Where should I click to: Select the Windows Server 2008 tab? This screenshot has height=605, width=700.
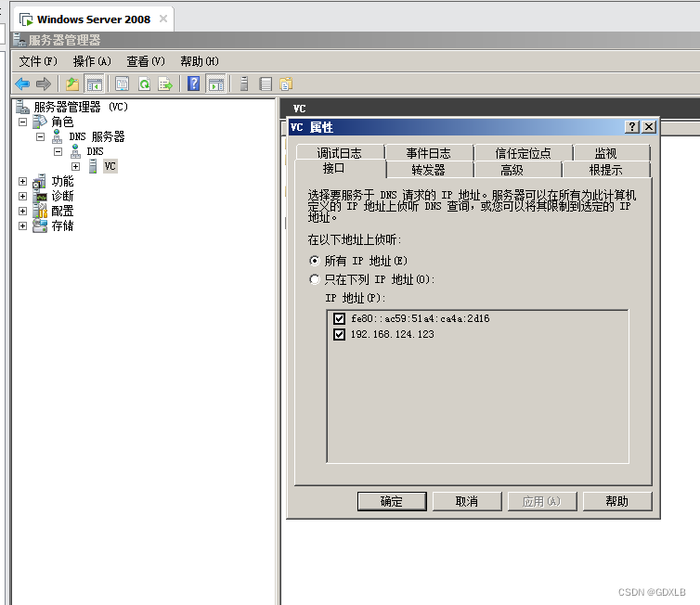click(x=94, y=19)
